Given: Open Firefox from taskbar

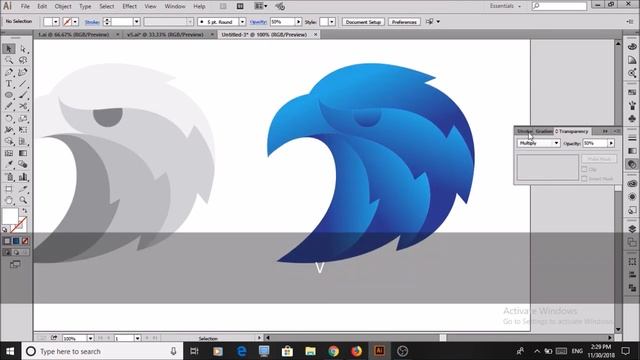Looking at the screenshot, I should (356, 351).
